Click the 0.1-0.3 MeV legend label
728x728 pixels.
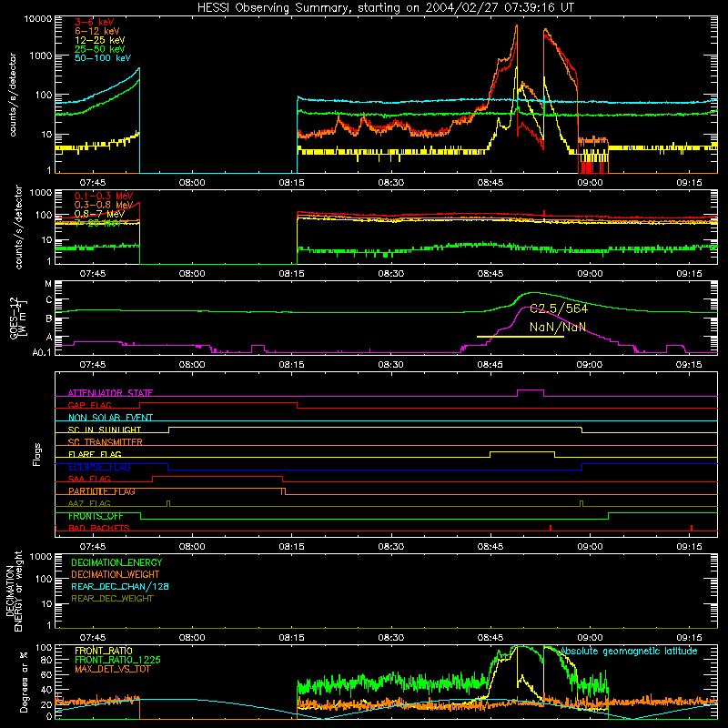pos(104,196)
